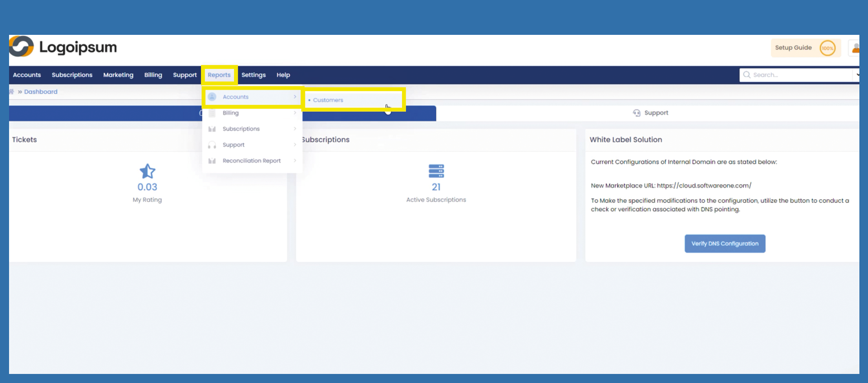Open the Settings menu

tap(254, 75)
